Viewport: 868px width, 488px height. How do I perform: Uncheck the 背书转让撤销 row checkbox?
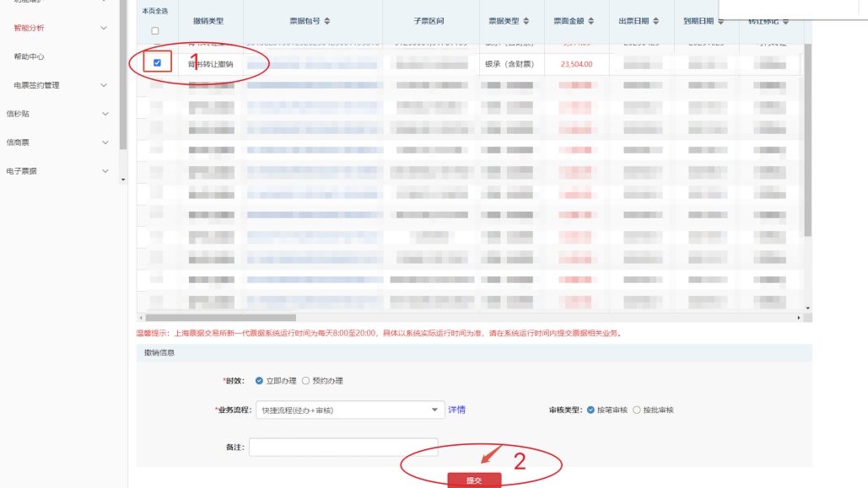(157, 63)
